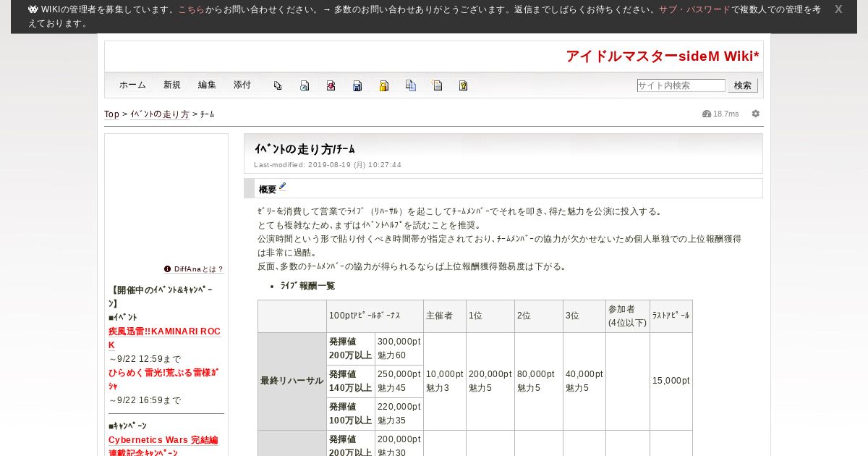Click the 300,000pt 魅力60 cell
868x456 pixels.
pyautogui.click(x=399, y=348)
